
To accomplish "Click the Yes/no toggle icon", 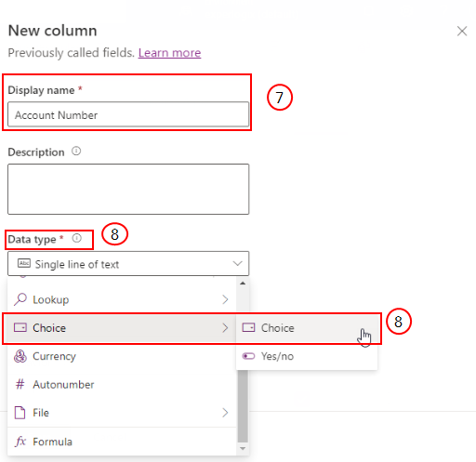I will tap(248, 356).
